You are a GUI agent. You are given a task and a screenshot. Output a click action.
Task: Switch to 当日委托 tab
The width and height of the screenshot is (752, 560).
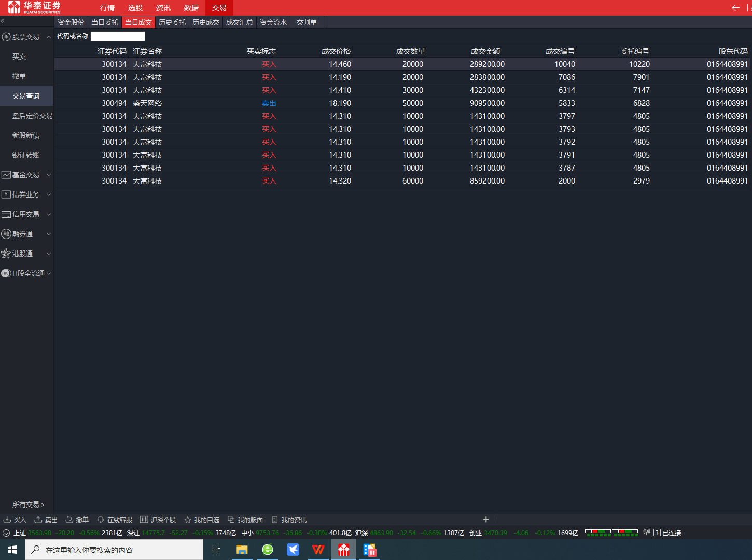click(x=105, y=22)
